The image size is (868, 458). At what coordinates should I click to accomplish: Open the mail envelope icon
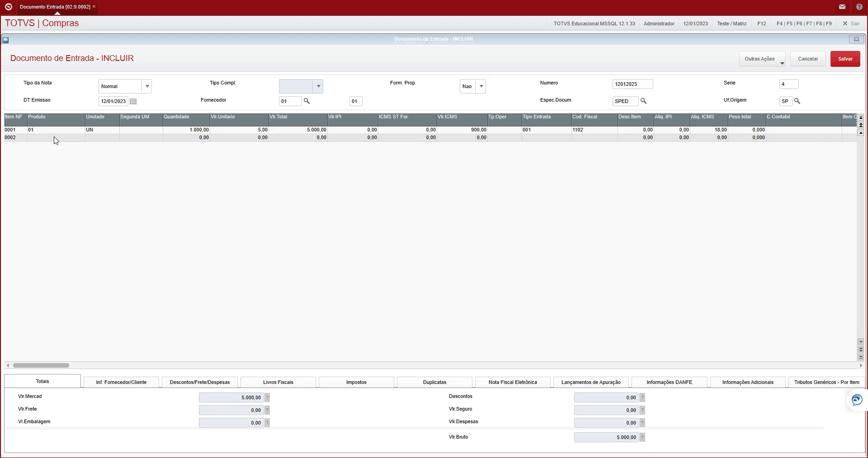(x=842, y=7)
